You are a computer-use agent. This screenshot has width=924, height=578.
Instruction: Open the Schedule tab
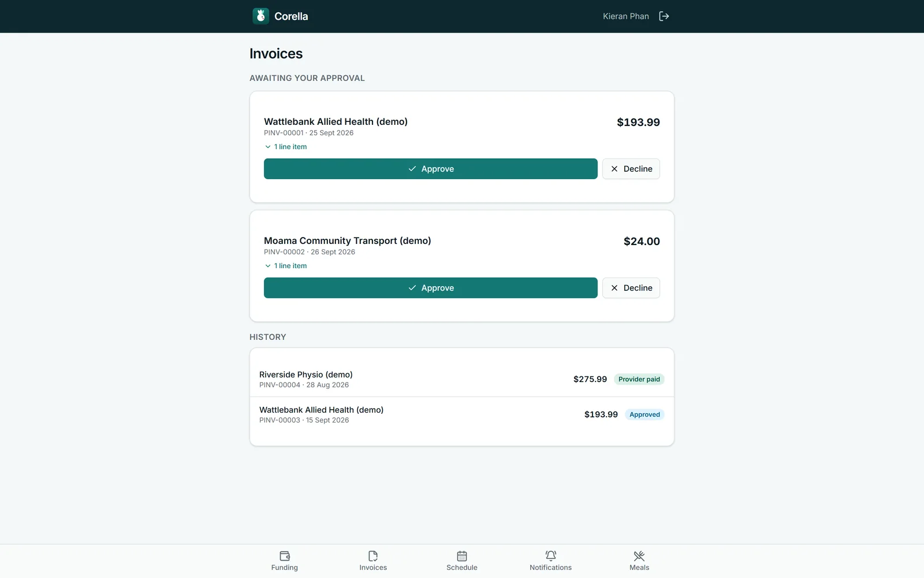click(x=462, y=561)
